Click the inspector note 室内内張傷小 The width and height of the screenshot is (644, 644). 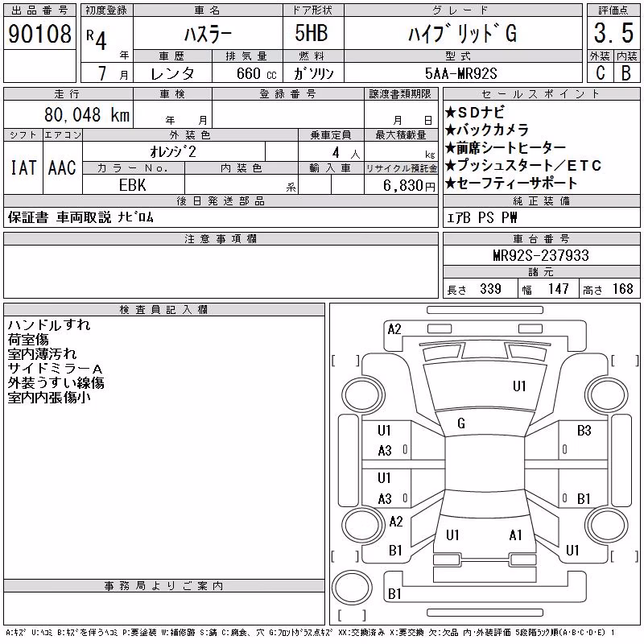(x=49, y=397)
